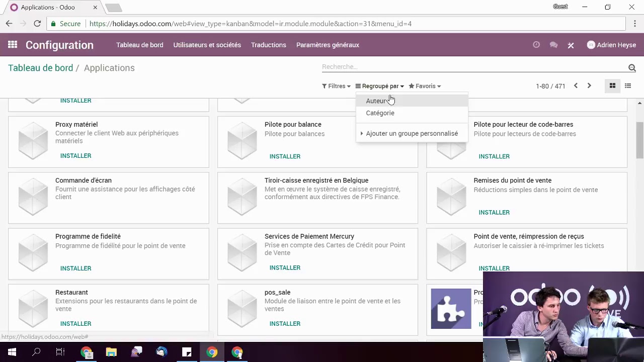The width and height of the screenshot is (644, 362).
Task: Switch to kanban view
Action: (612, 86)
